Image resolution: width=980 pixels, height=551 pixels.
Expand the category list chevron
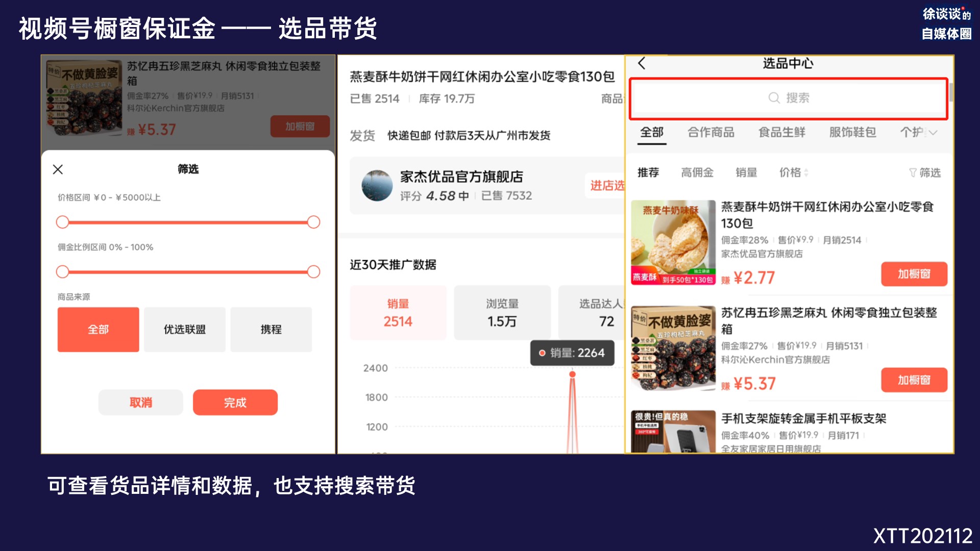click(x=934, y=133)
